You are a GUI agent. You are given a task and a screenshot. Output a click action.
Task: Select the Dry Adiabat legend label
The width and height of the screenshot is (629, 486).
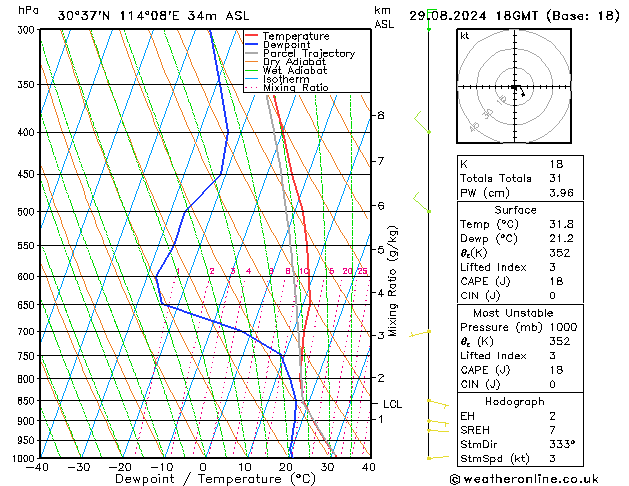coord(294,62)
